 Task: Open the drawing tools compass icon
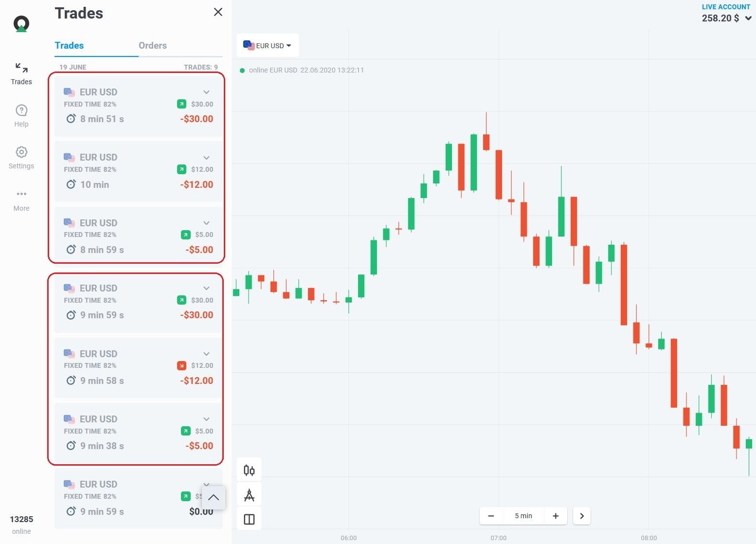(x=249, y=495)
